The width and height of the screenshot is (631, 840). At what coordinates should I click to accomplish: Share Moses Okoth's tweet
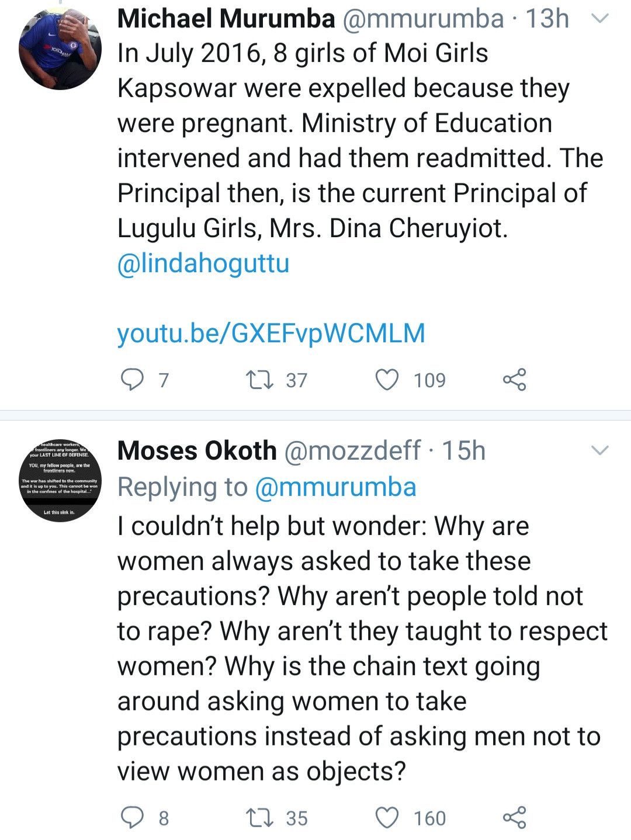tap(514, 818)
